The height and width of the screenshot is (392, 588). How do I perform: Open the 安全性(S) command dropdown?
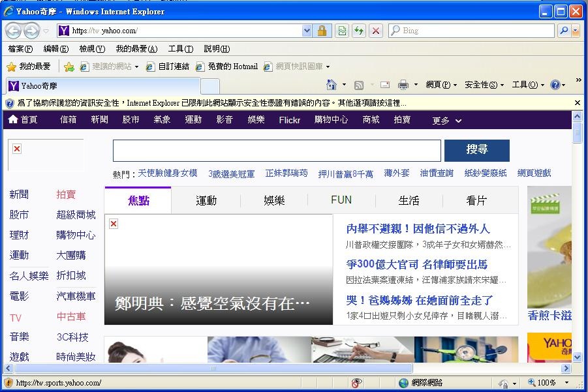(x=484, y=85)
